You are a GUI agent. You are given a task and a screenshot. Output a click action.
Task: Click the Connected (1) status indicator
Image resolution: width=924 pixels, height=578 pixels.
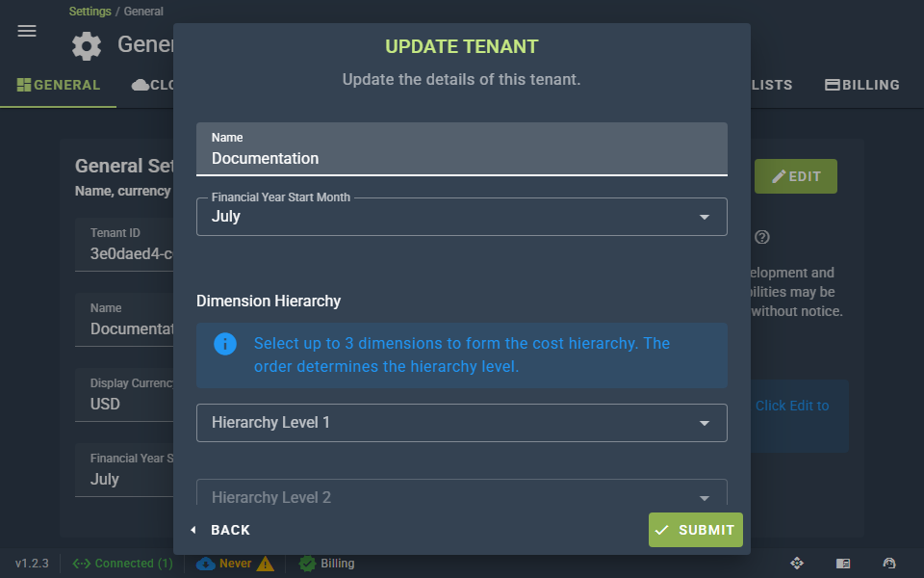(x=122, y=564)
